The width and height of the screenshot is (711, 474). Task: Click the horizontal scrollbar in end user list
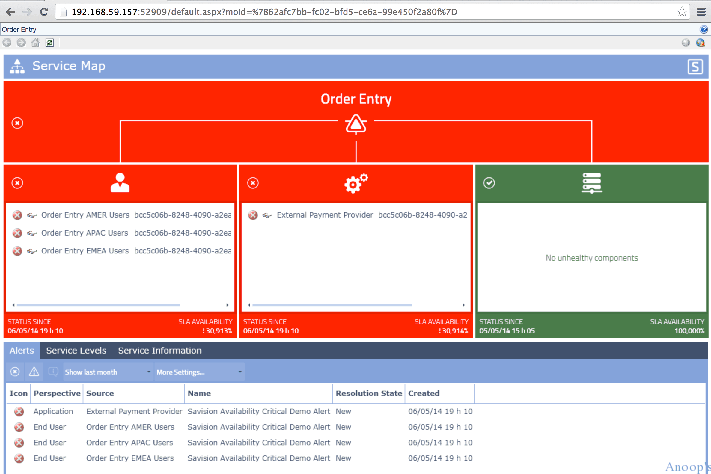(98, 305)
